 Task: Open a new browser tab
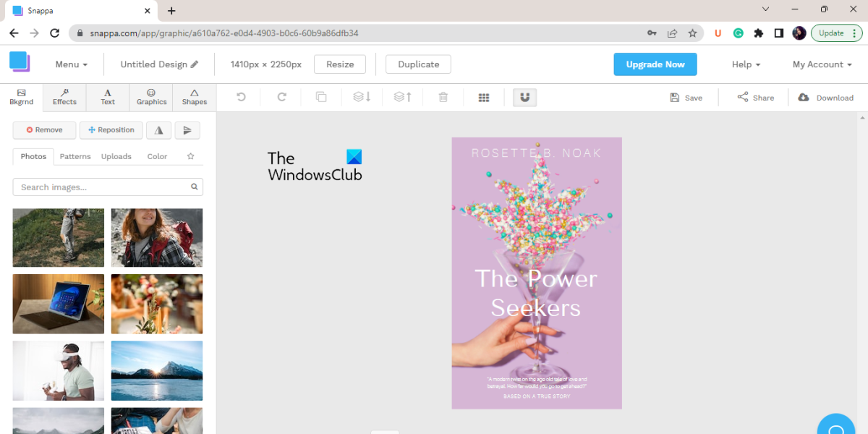tap(171, 11)
